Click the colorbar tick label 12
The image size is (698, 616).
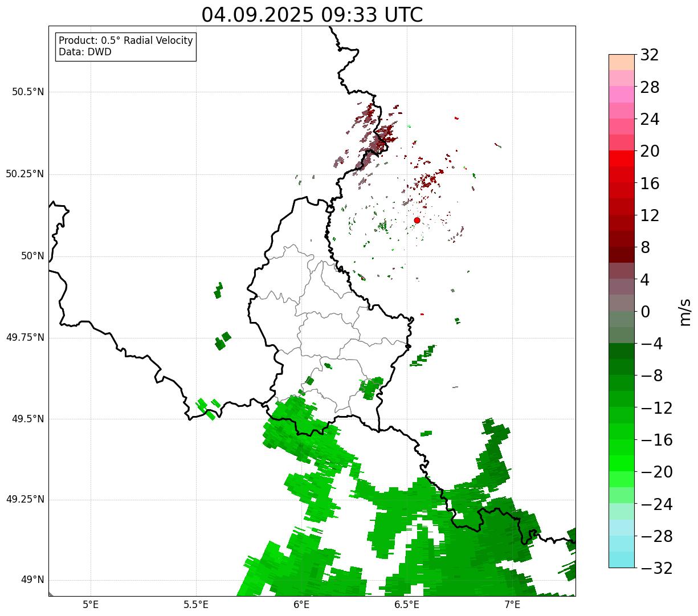(650, 215)
